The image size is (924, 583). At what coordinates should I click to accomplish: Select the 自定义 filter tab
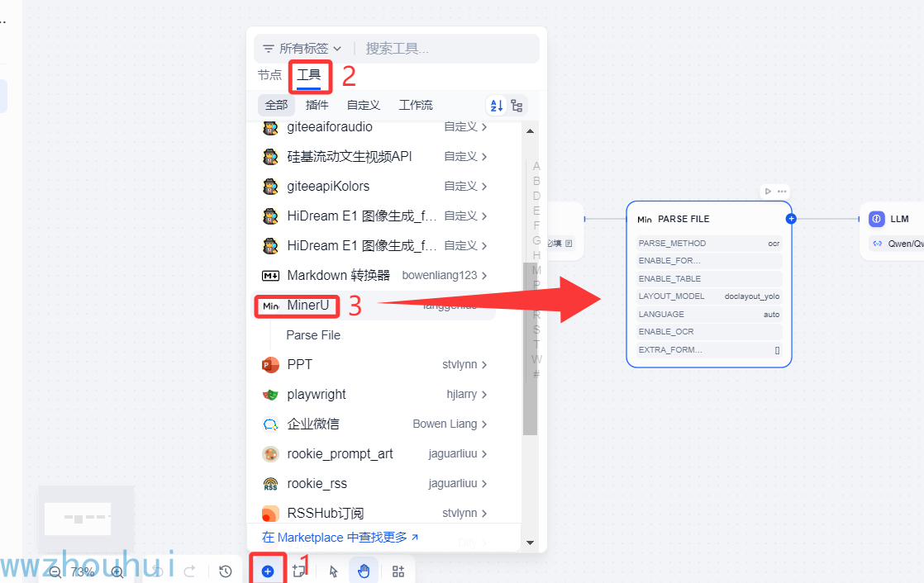tap(364, 106)
